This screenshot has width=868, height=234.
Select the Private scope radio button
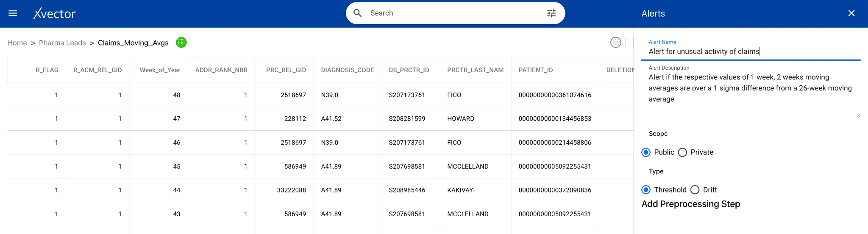(x=682, y=152)
